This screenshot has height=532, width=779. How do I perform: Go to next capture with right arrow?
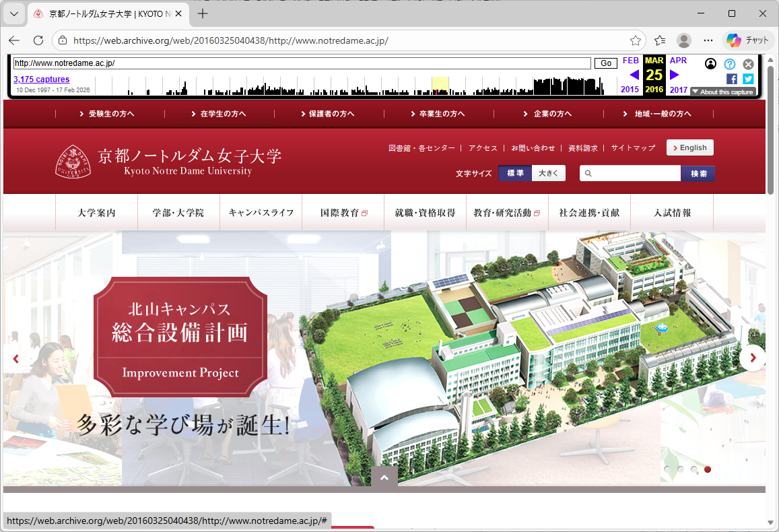coord(675,75)
